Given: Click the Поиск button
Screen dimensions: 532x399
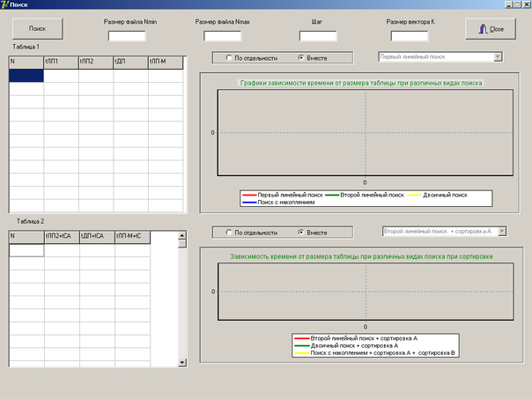Looking at the screenshot, I should 37,28.
